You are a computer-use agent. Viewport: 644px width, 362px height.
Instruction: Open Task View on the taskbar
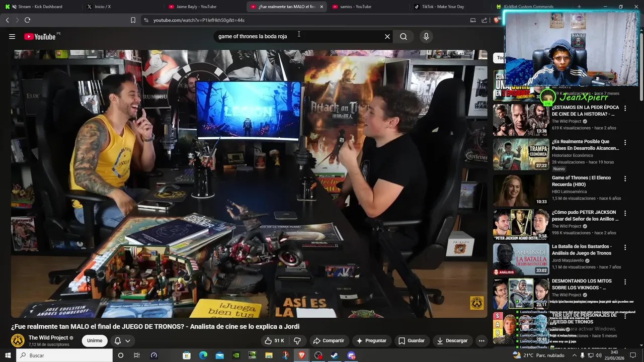(x=136, y=355)
